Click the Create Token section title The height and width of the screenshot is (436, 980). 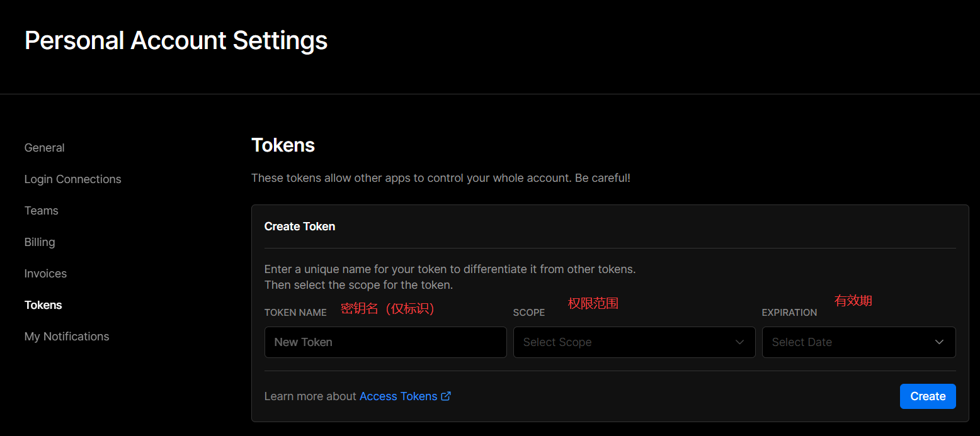(300, 226)
